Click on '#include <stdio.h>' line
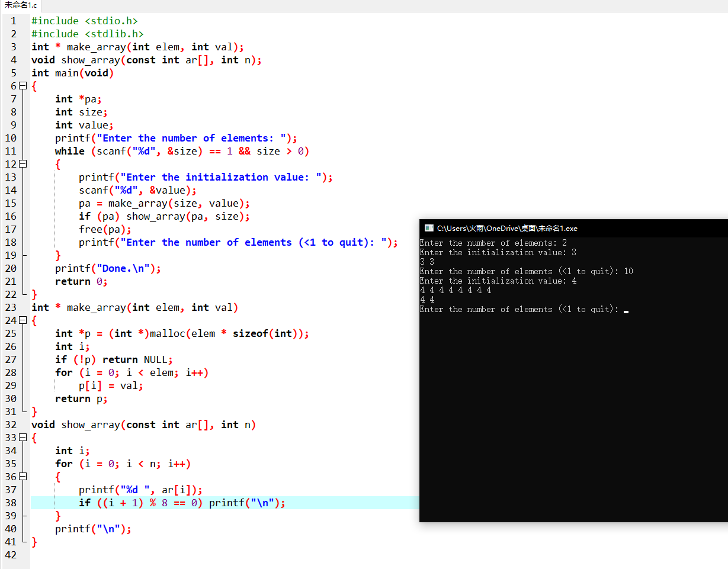The image size is (728, 569). pyautogui.click(x=85, y=21)
